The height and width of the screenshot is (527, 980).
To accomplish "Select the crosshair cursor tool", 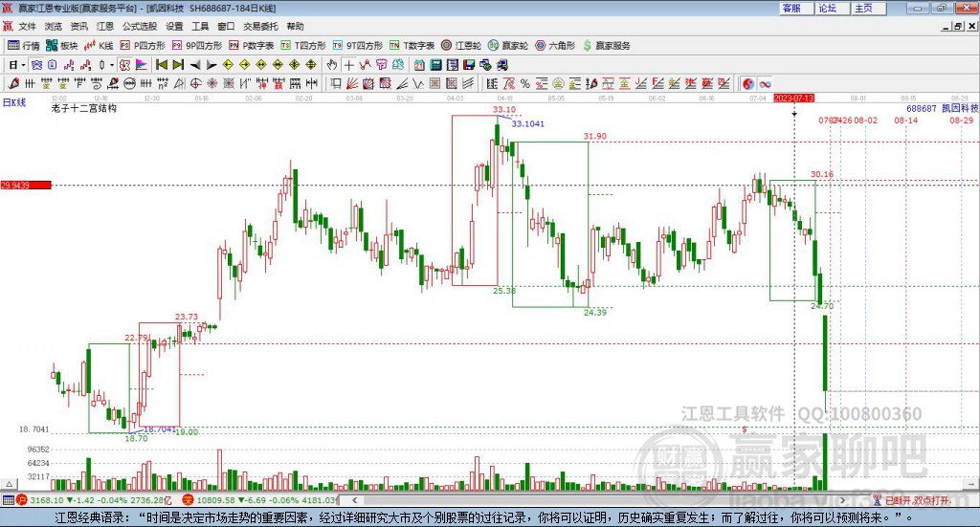I will (348, 65).
